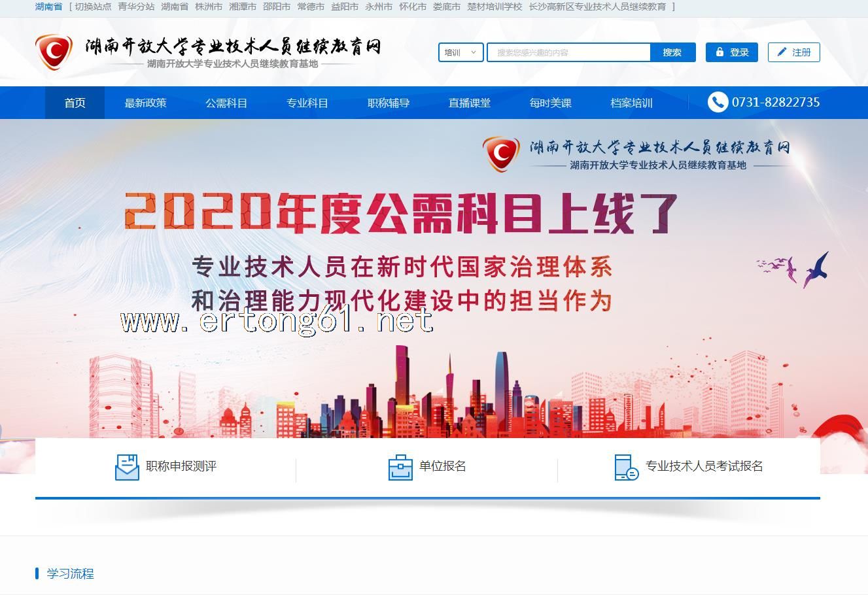Click the lock icon on 登录 button
Image resolution: width=868 pixels, height=595 pixels.
[720, 52]
